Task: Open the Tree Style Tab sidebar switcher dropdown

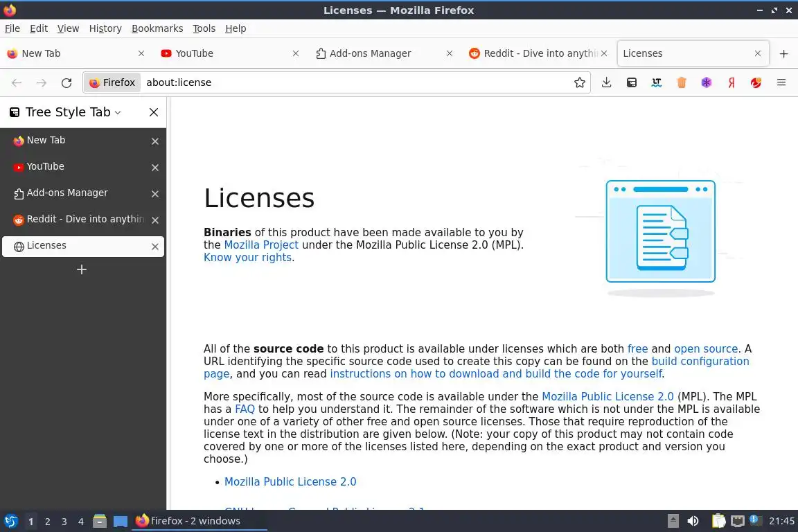Action: coord(118,112)
